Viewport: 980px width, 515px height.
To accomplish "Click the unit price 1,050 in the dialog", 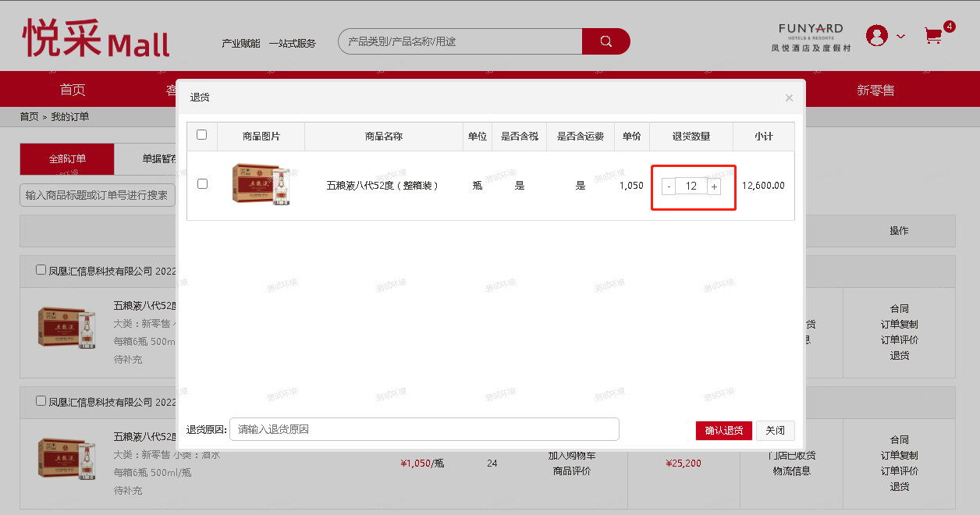I will (x=631, y=186).
